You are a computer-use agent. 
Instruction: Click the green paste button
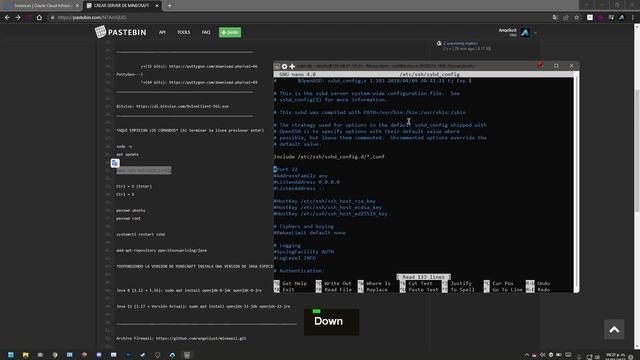click(x=230, y=32)
